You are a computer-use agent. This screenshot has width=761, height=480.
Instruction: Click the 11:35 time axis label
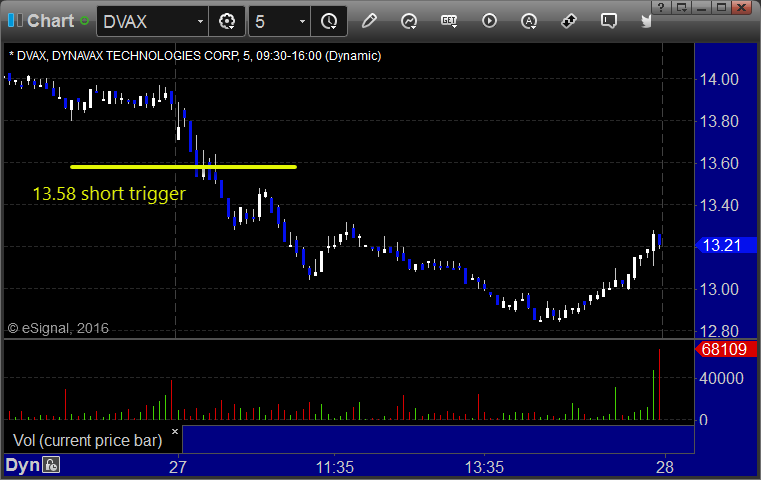pos(335,467)
